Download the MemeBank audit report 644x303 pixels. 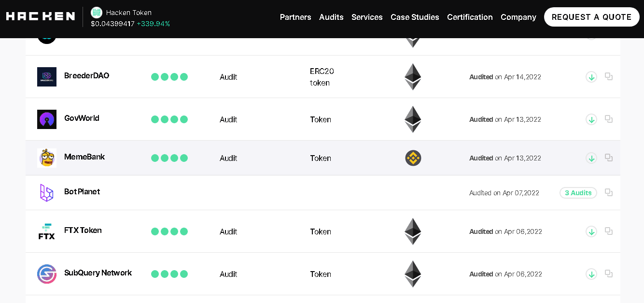pyautogui.click(x=591, y=158)
